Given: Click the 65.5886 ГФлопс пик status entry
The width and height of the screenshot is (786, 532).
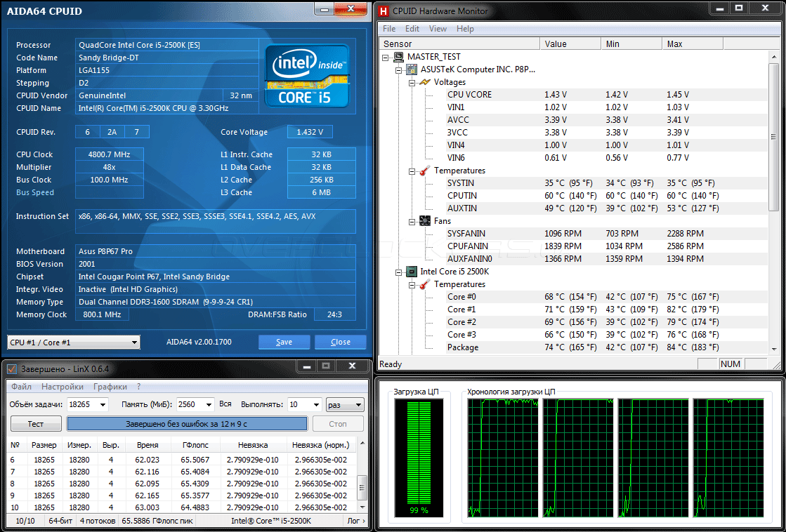Looking at the screenshot, I should click(157, 521).
